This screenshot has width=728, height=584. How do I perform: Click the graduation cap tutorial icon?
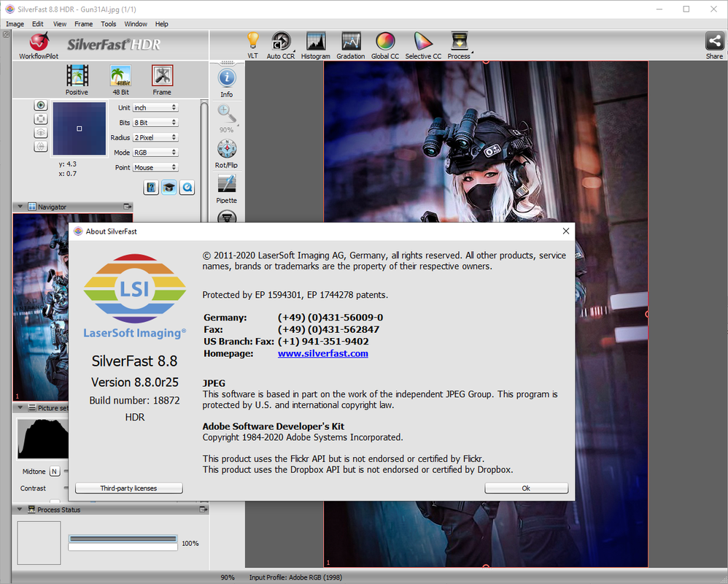point(169,187)
